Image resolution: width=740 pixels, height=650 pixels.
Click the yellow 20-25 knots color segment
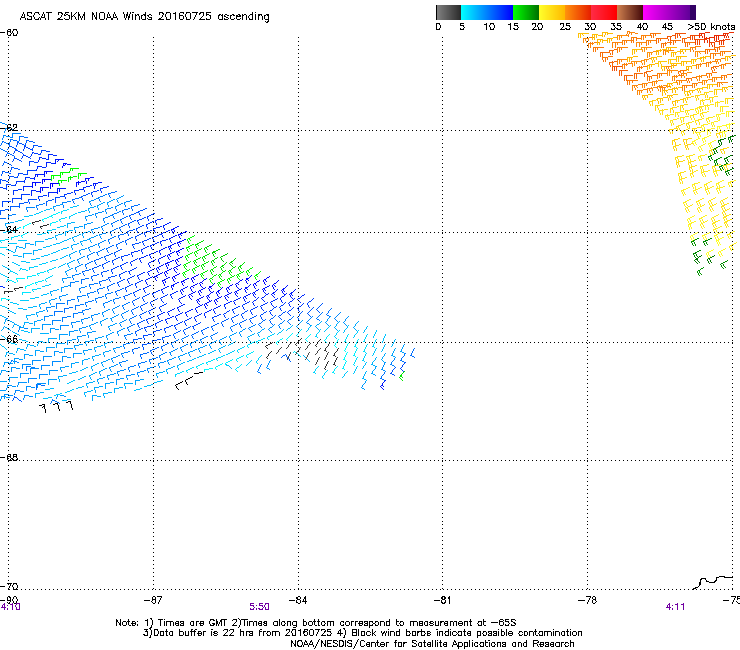(x=552, y=12)
